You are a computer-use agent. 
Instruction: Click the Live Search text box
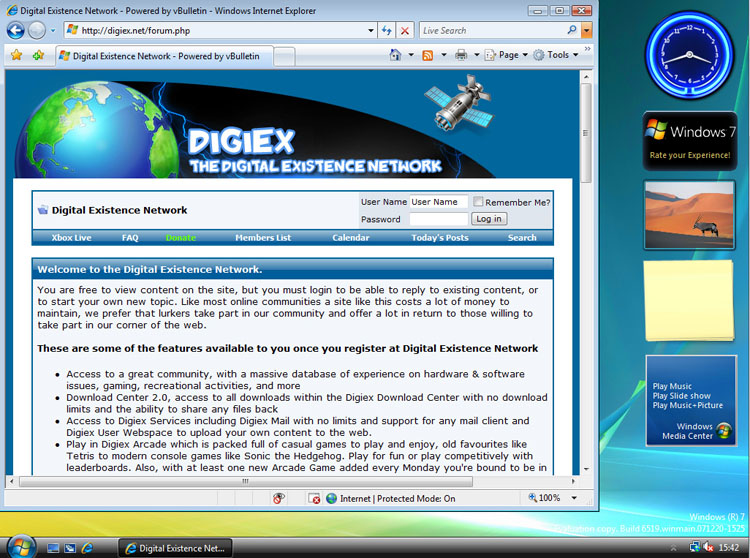493,31
